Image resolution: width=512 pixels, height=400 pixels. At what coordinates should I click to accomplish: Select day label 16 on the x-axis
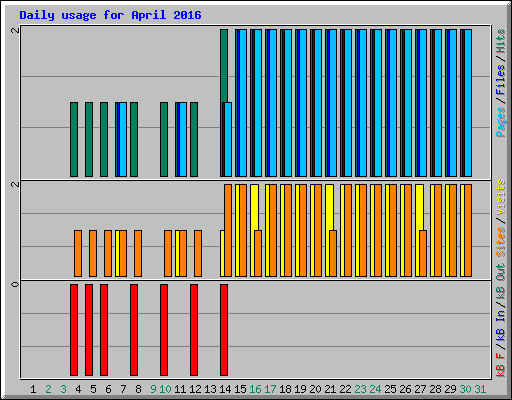point(255,389)
